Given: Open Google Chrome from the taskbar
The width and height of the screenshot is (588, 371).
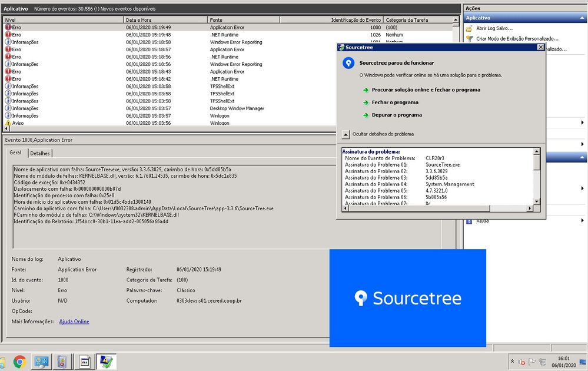Looking at the screenshot, I should [x=19, y=362].
